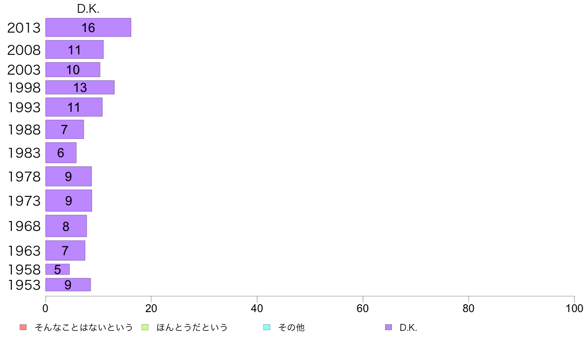Click the green ほんとうだという legend swatch
588x364 pixels.
[145, 327]
